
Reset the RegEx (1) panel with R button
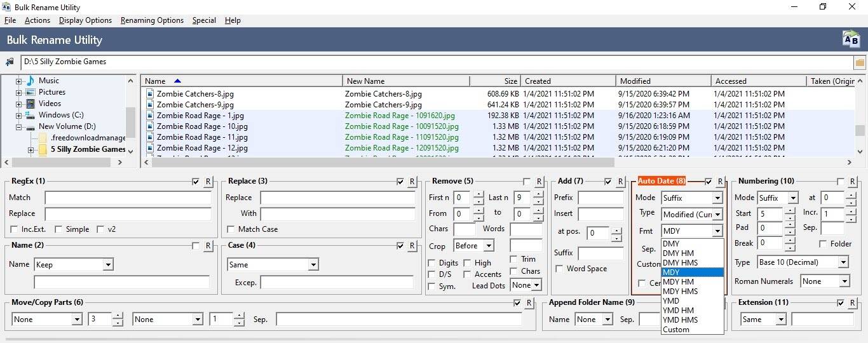point(208,182)
